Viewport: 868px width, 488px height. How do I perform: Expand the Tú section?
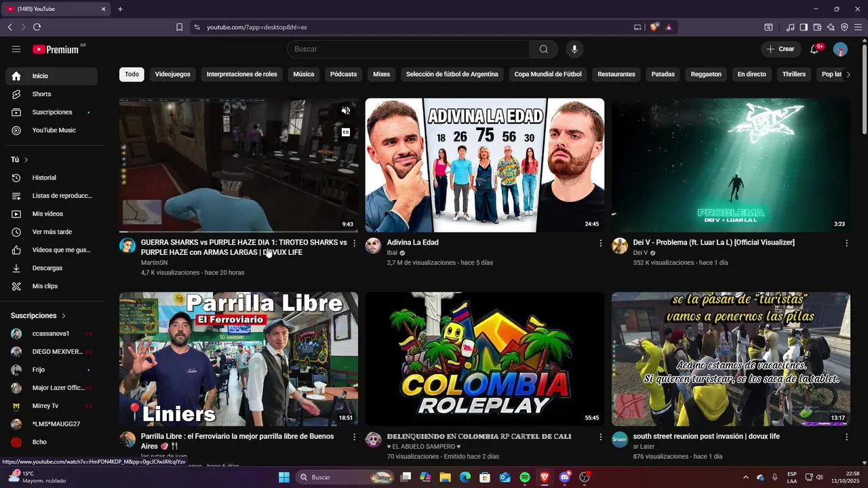(20, 160)
